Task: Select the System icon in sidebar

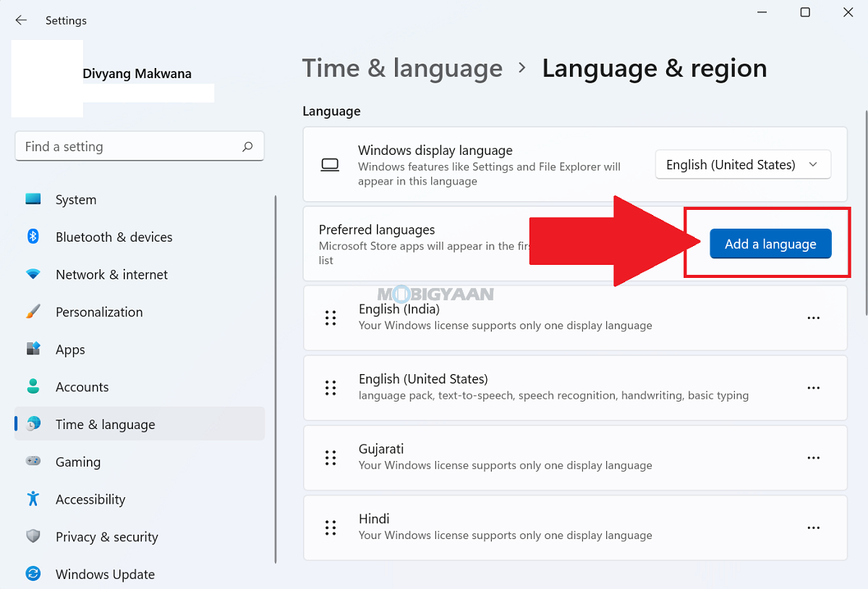Action: [33, 199]
